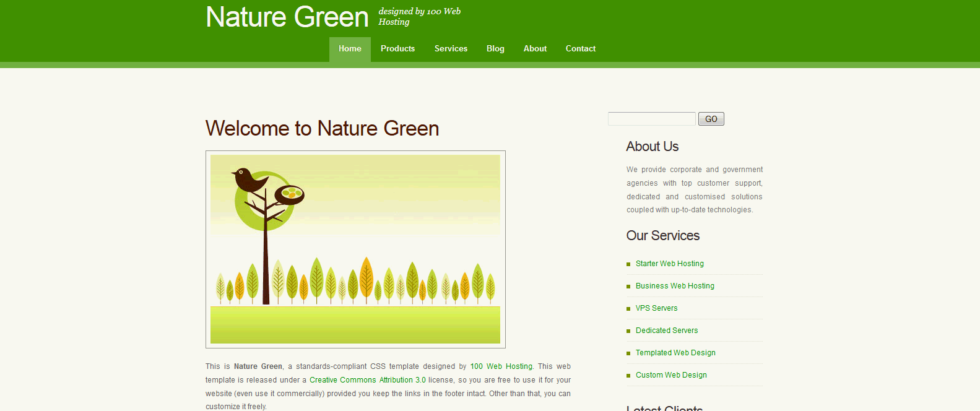Select the Business Web Hosting service
The image size is (980, 411).
675,286
